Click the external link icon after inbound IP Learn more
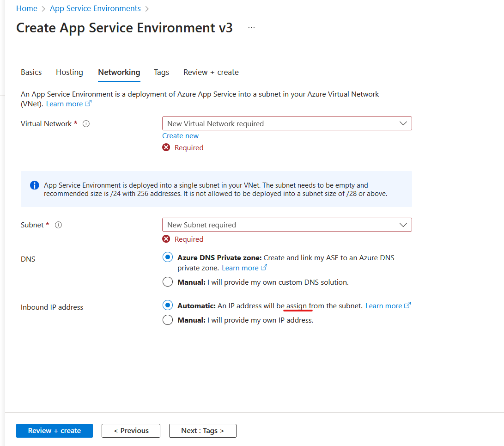Screen dimensions: 504x446 (408, 305)
